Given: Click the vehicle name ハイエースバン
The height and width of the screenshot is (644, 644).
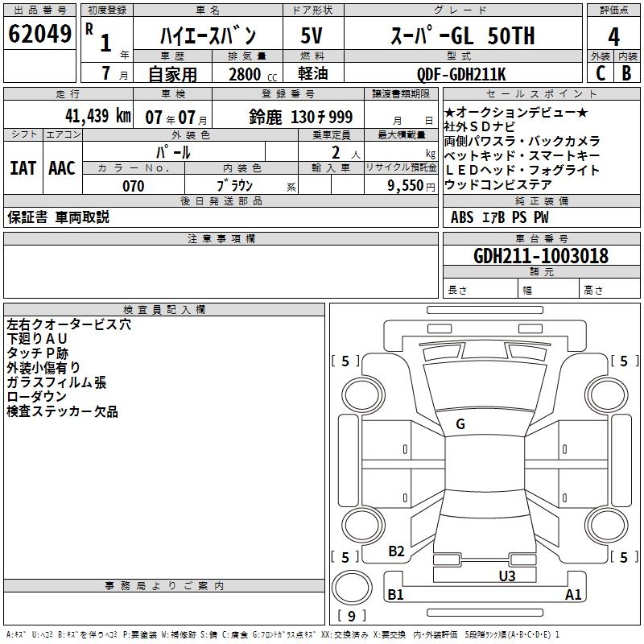Looking at the screenshot, I should (208, 35).
